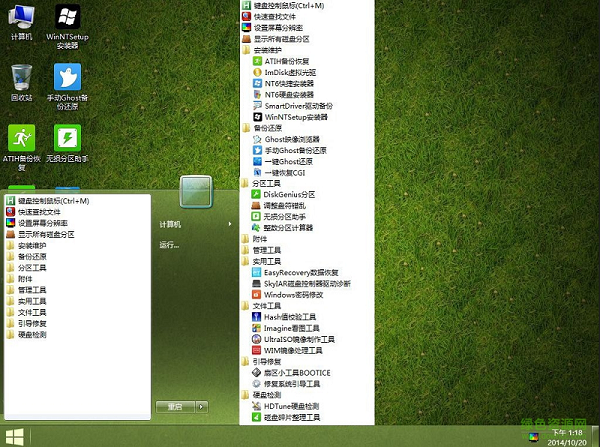Launch EasyRecovery数据恢复 in the expanded list
The image size is (600, 447).
(295, 272)
